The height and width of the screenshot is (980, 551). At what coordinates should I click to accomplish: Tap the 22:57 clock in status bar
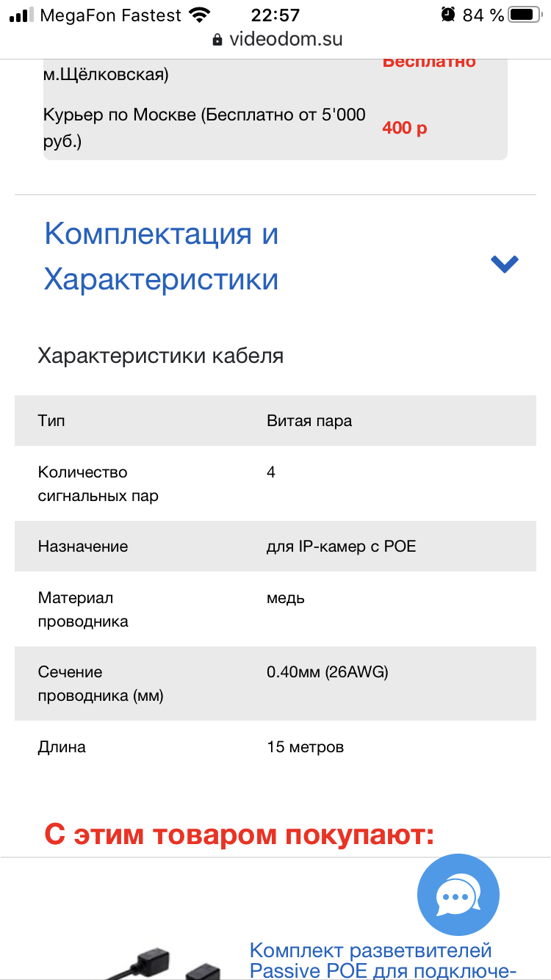[x=275, y=15]
